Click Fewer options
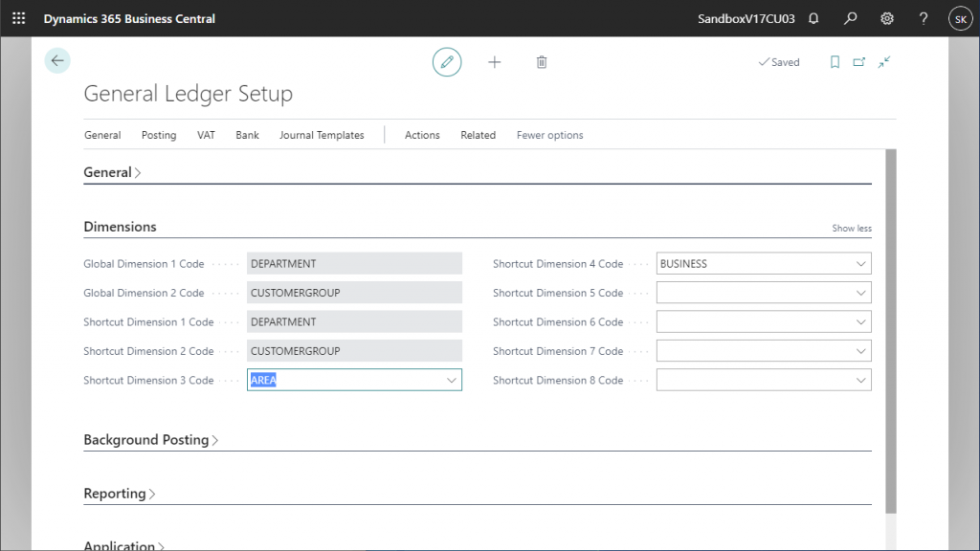Screen dimensions: 980x551 [x=549, y=135]
